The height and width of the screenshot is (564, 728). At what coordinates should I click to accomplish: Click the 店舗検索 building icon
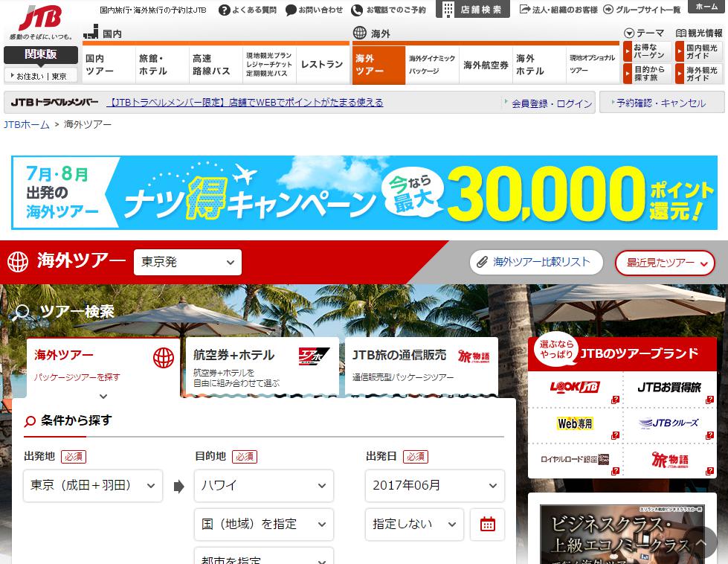(448, 9)
